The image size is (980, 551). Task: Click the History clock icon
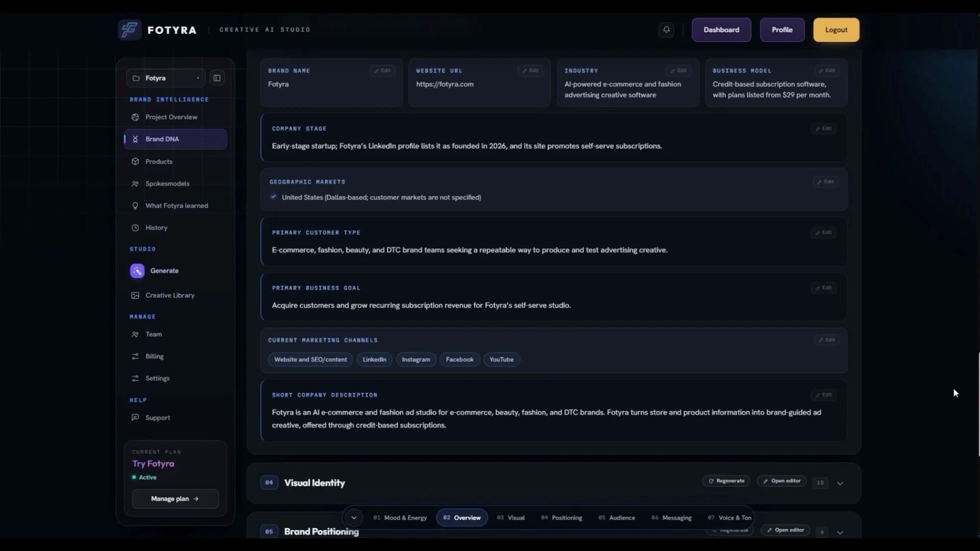[135, 228]
